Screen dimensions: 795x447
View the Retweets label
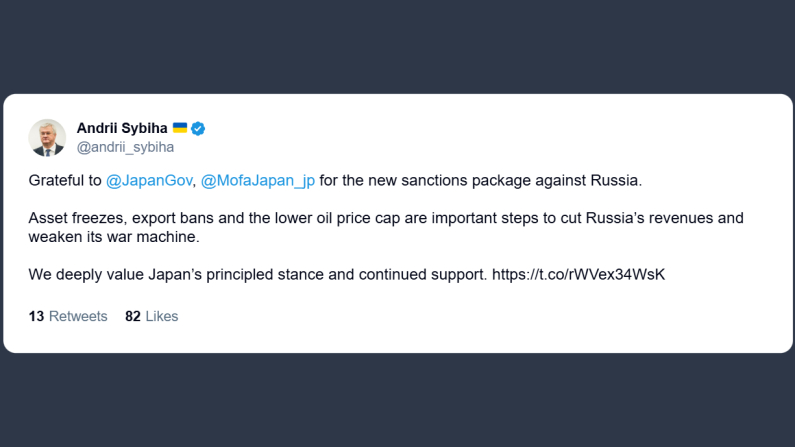[x=78, y=316]
